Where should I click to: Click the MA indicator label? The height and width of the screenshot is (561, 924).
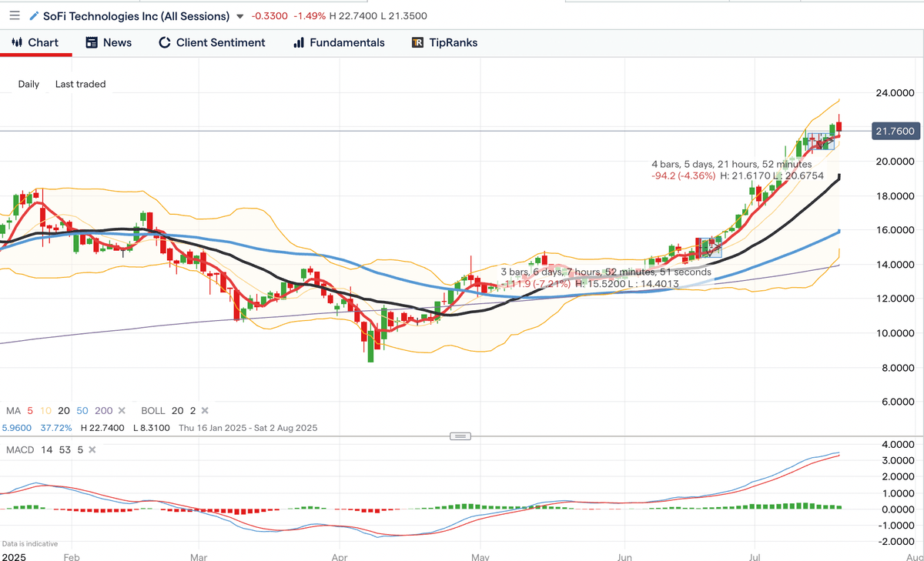14,411
